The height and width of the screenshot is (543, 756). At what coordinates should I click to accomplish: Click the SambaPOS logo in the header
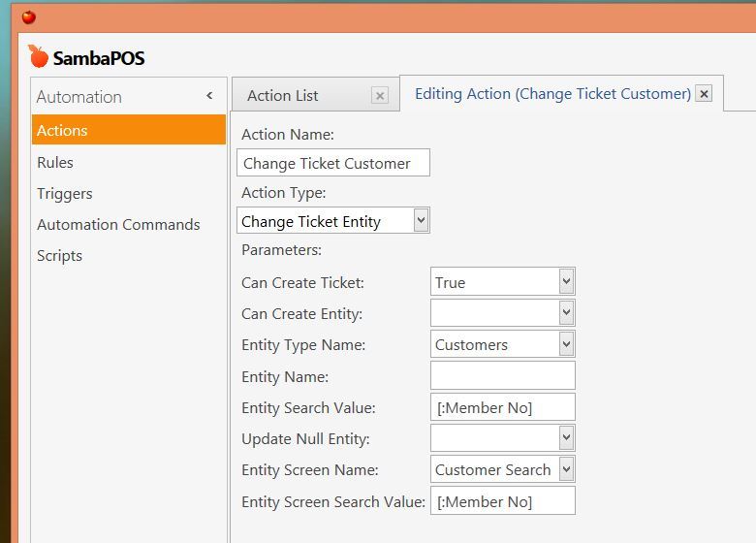[87, 57]
